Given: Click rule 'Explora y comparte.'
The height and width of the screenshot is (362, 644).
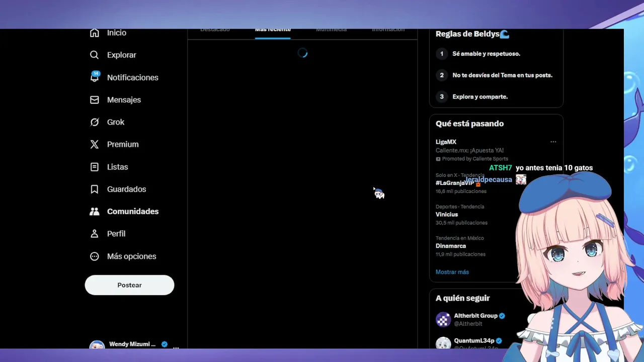Looking at the screenshot, I should (480, 97).
